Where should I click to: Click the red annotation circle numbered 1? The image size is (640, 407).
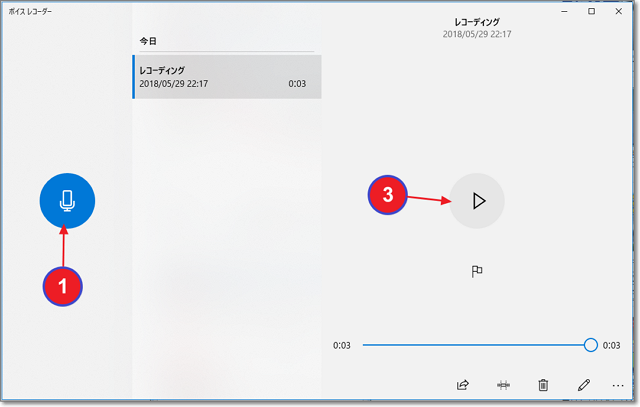click(x=62, y=286)
